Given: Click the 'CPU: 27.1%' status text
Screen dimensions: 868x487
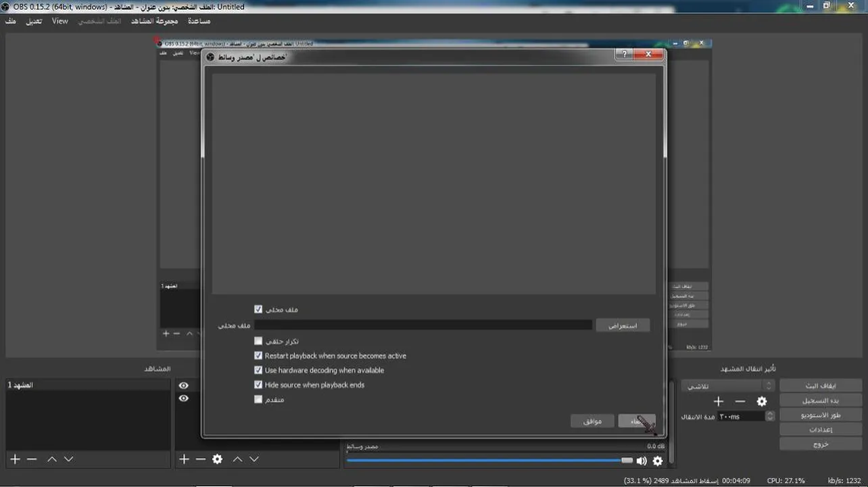Looking at the screenshot, I should tap(786, 481).
